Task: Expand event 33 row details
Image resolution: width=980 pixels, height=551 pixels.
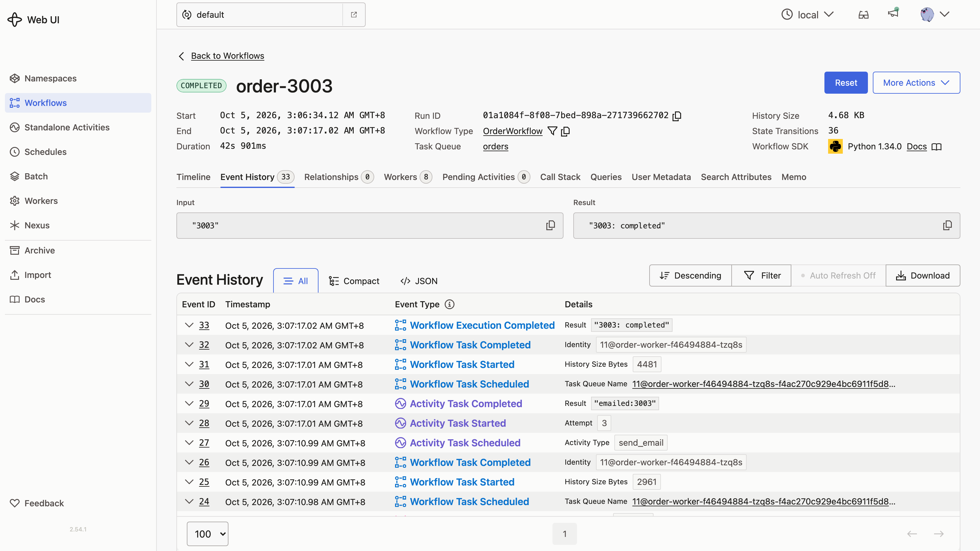Action: 189,325
